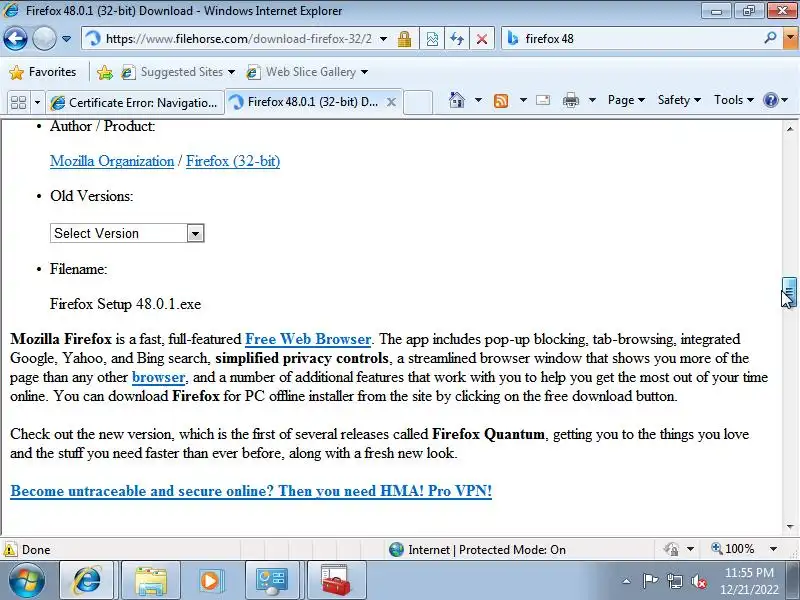
Task: Click the Refresh page icon
Action: point(457,39)
